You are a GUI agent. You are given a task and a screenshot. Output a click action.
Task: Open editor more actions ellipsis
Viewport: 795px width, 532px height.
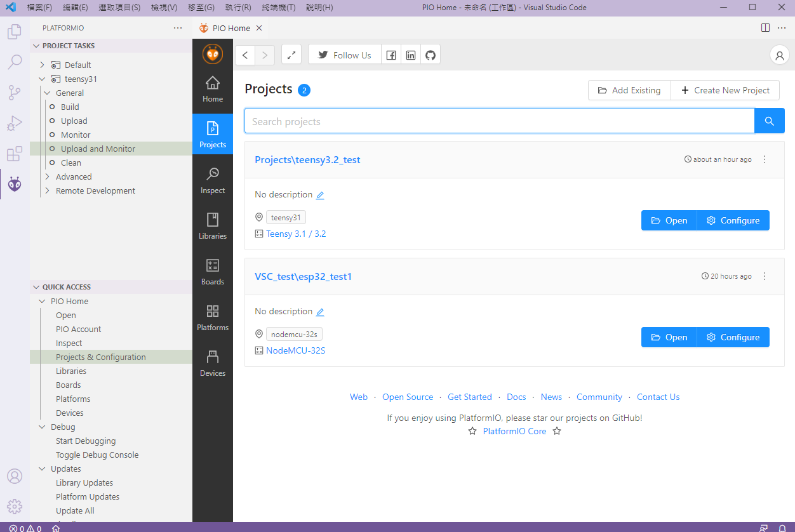coord(781,28)
